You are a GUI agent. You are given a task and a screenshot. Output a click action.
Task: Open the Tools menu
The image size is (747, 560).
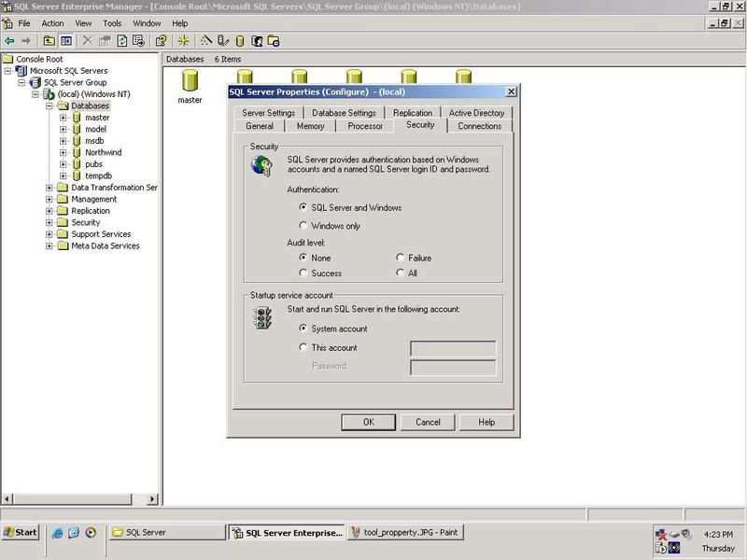click(112, 23)
